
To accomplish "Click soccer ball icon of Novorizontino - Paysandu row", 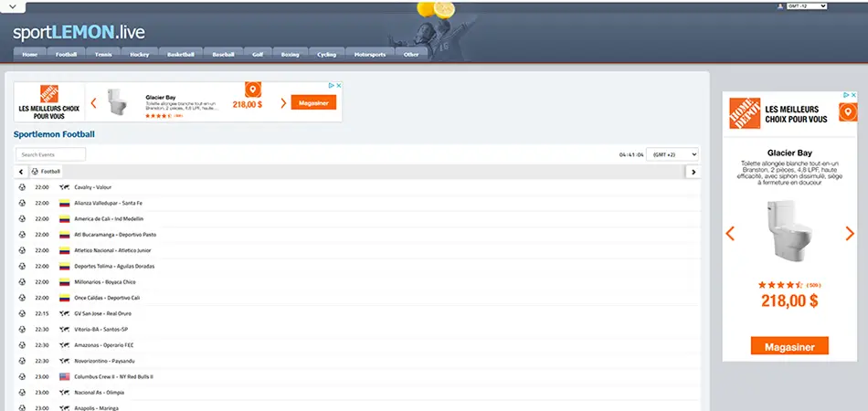I will 22,361.
